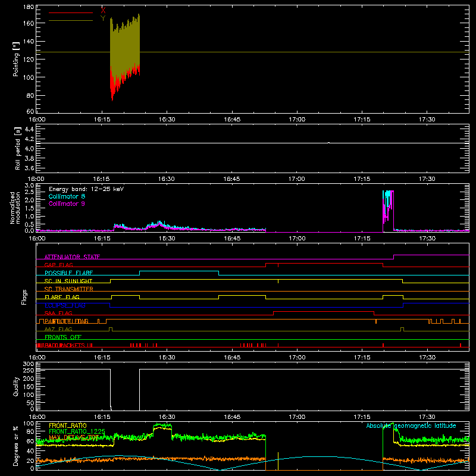
Task: Click the GAP_FLAG label
Action: coord(58,265)
